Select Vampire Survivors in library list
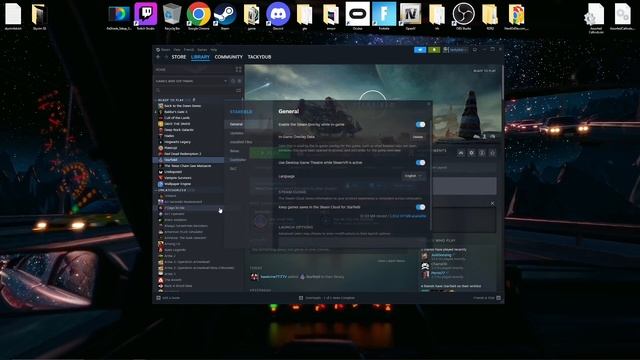This screenshot has width=640, height=360. pyautogui.click(x=178, y=178)
